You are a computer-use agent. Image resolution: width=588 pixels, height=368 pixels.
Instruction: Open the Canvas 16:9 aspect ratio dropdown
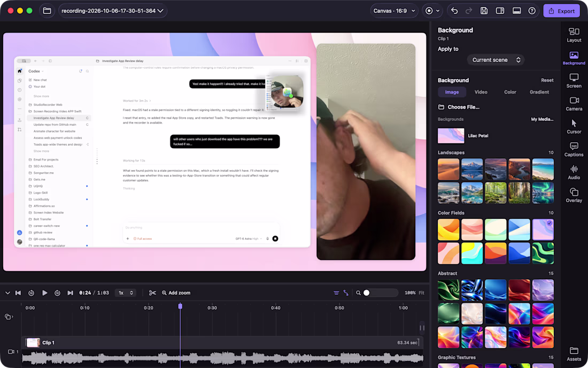tap(394, 11)
